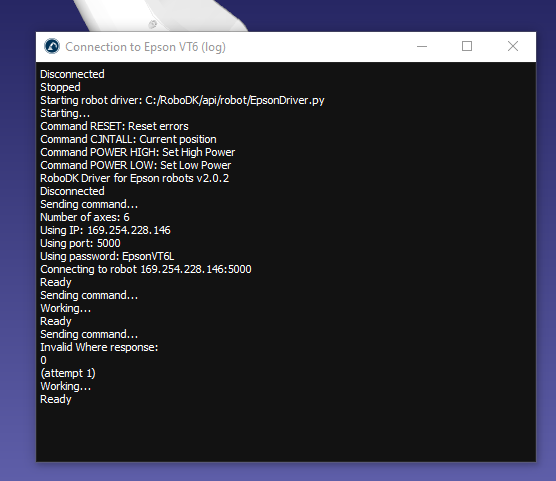
Task: Close the Connection to Epson VT6 log window
Action: click(x=513, y=46)
